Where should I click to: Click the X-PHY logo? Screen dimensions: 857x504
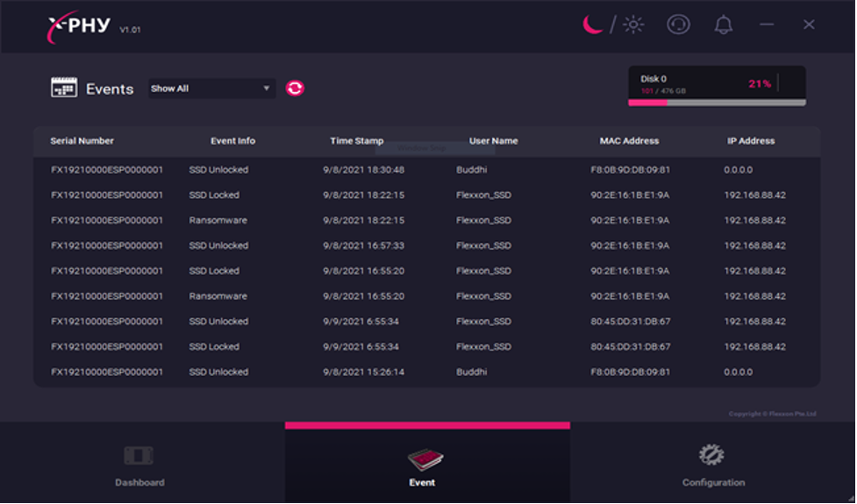point(80,26)
